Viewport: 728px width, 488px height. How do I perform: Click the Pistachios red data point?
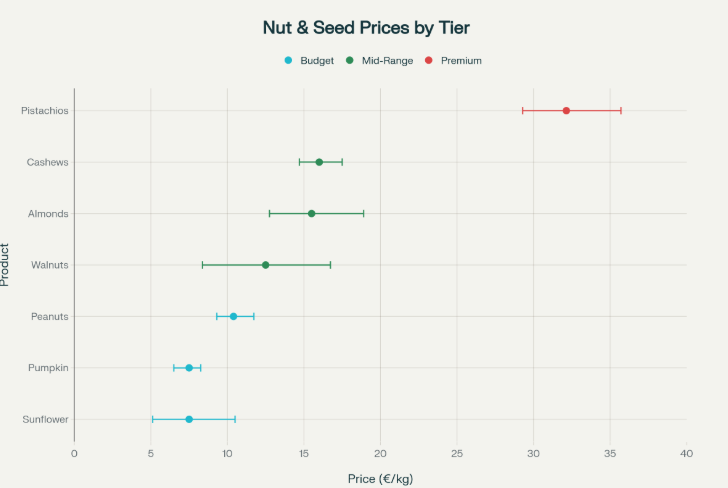[x=566, y=111]
